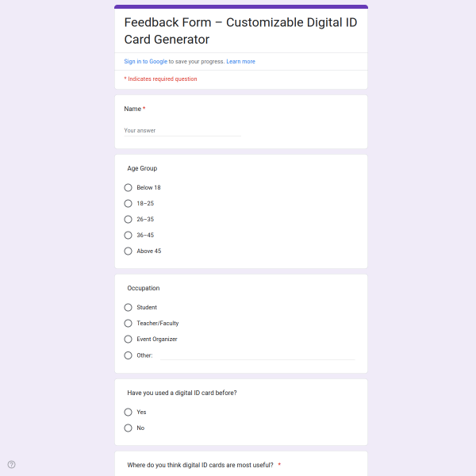The width and height of the screenshot is (476, 476).
Task: Choose the "18–25" age group
Action: [x=129, y=204]
